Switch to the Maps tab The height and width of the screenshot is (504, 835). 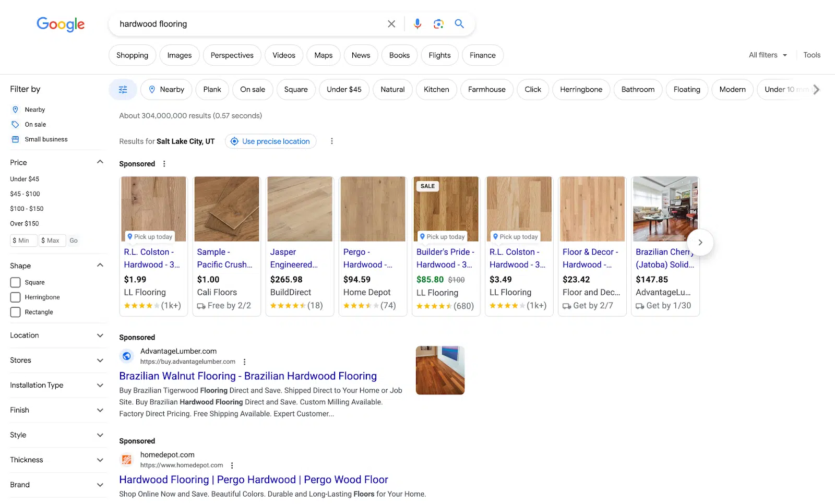[324, 55]
